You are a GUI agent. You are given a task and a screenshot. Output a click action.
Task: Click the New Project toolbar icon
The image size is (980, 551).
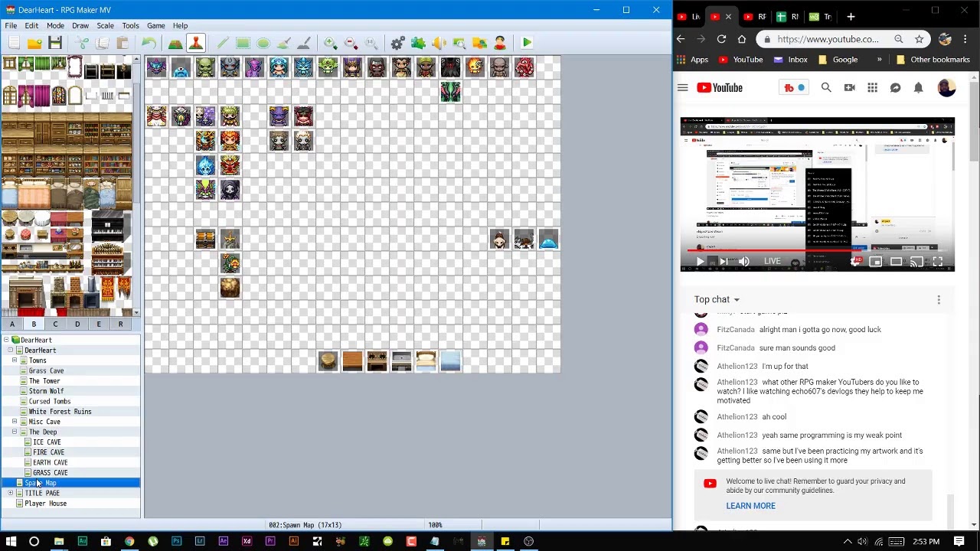pyautogui.click(x=15, y=43)
